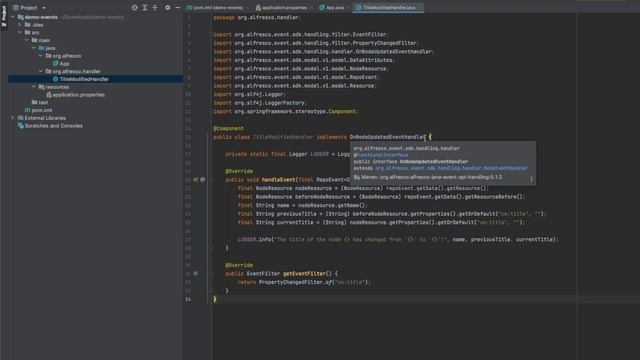This screenshot has height=360, width=640.
Task: Click the implements gutter icon beside handleEvent
Action: pyautogui.click(x=196, y=180)
